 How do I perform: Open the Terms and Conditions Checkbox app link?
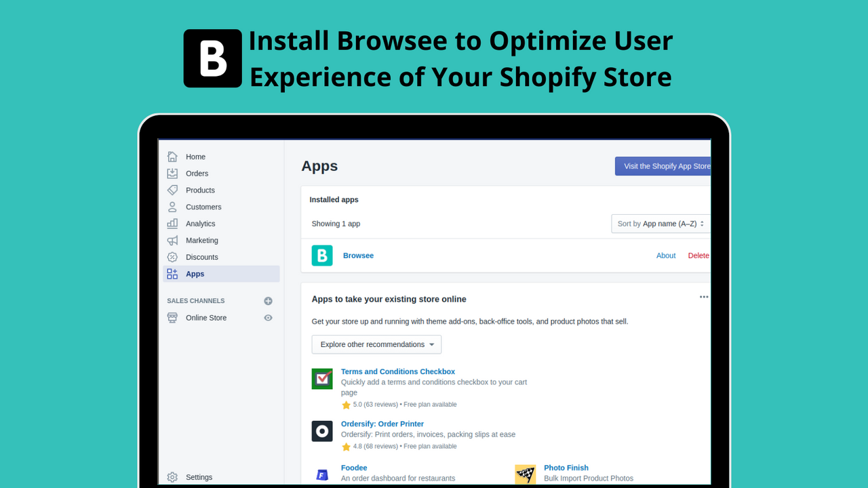[x=397, y=371]
